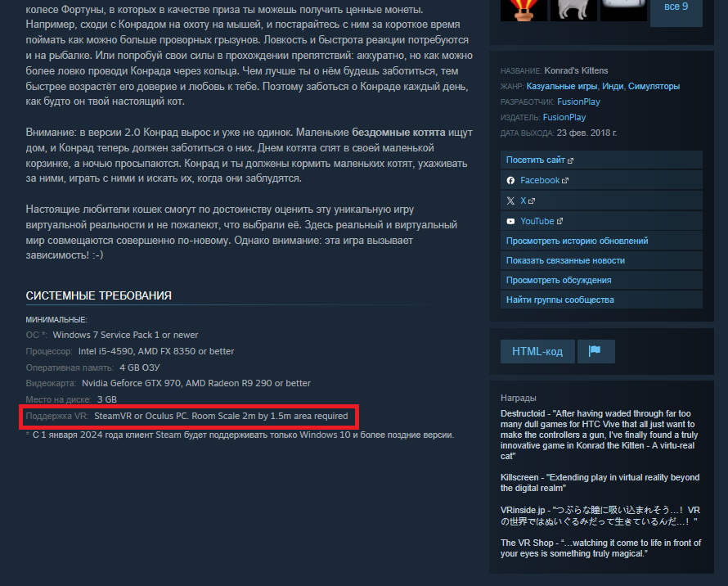Viewport: 728px width, 586px height.
Task: Open the thumbnail left of все 9
Action: point(623,10)
